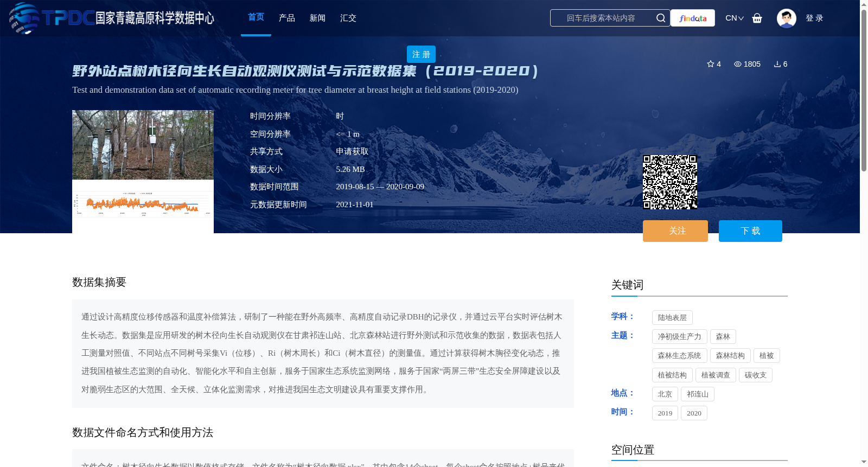868x467 pixels.
Task: Click the blue 下载 download button
Action: tap(750, 231)
